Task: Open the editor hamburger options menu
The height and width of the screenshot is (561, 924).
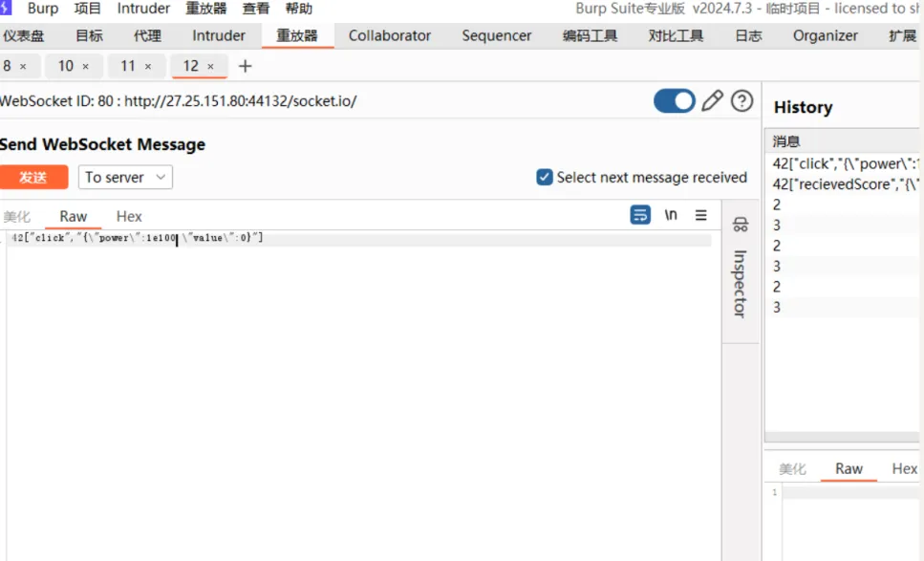Action: (700, 215)
